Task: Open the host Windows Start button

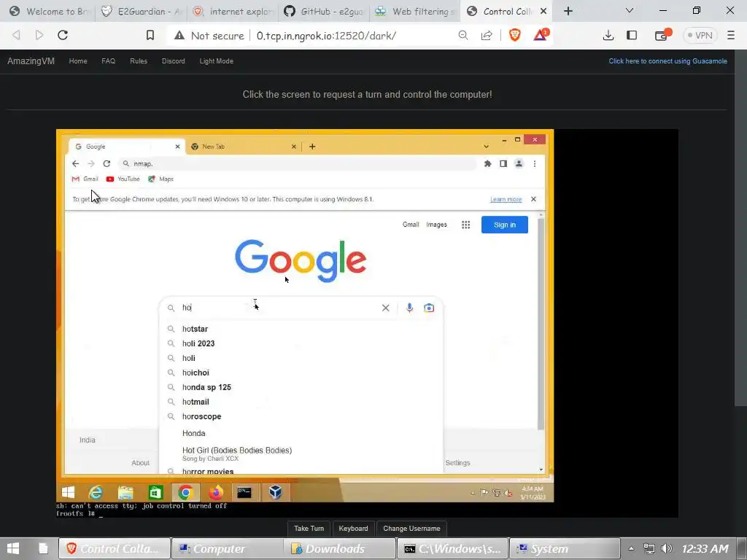Action: point(13,548)
